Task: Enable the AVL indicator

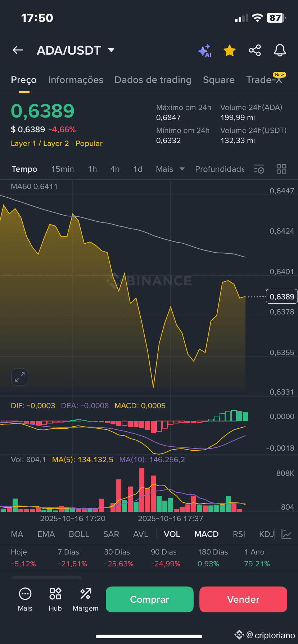Action: [x=141, y=534]
